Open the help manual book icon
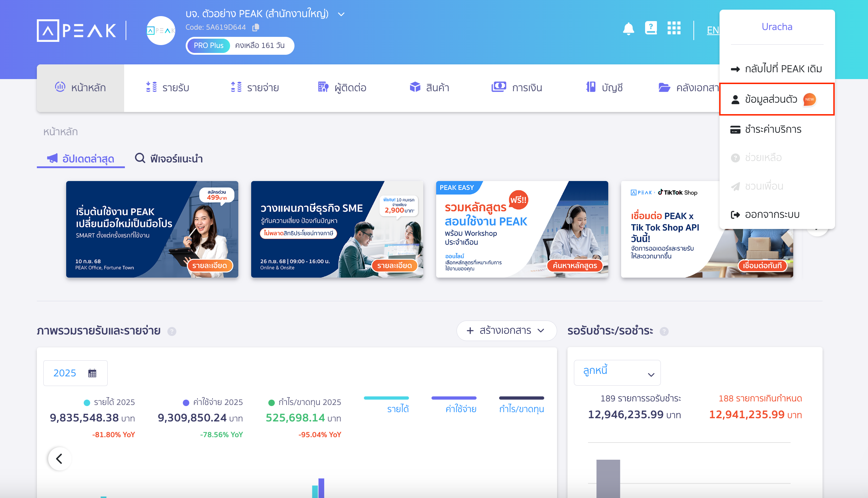868x498 pixels. tap(651, 28)
